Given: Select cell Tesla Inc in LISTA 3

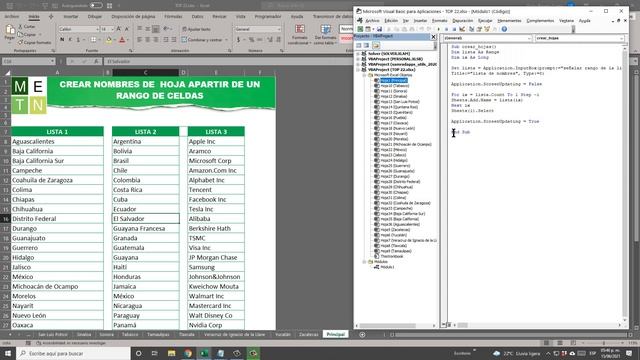Looking at the screenshot, I should (x=216, y=209).
